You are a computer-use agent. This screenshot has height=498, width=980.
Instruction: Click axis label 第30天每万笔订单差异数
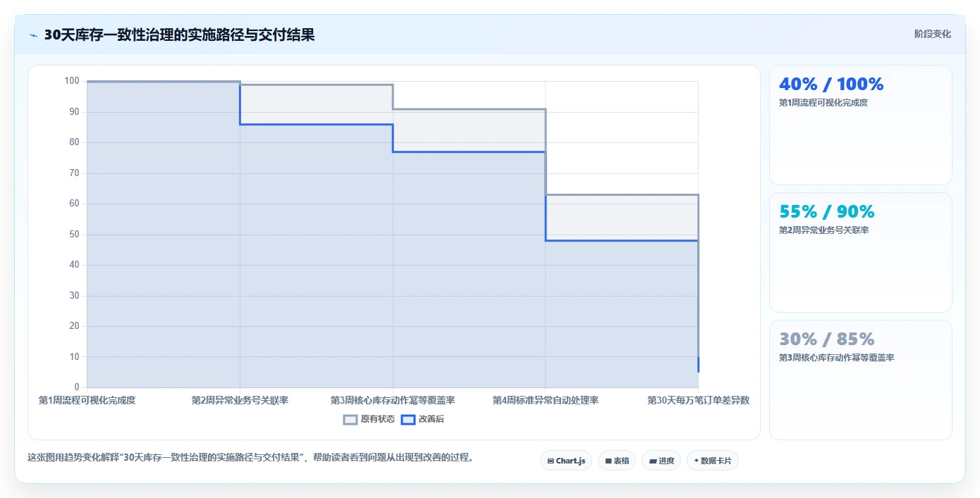(x=698, y=400)
